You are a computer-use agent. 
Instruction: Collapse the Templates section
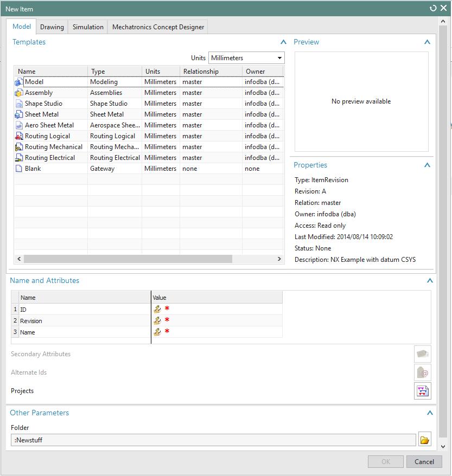click(283, 42)
